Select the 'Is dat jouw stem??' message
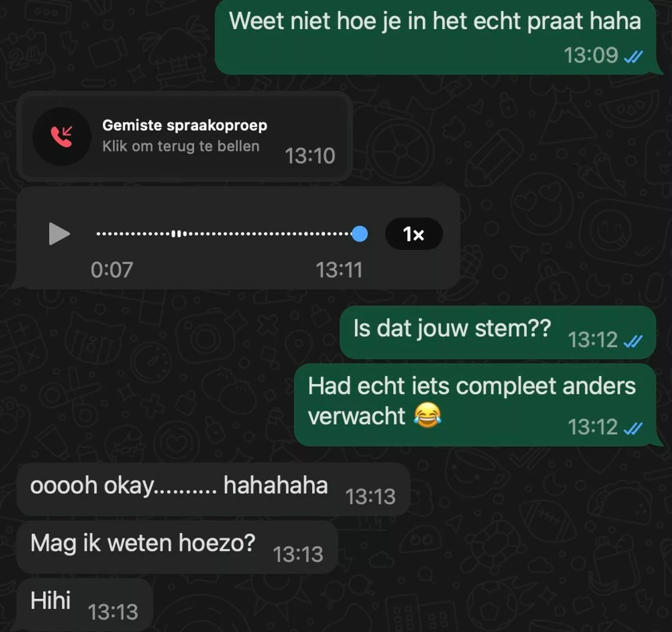Image resolution: width=672 pixels, height=632 pixels. point(497,332)
